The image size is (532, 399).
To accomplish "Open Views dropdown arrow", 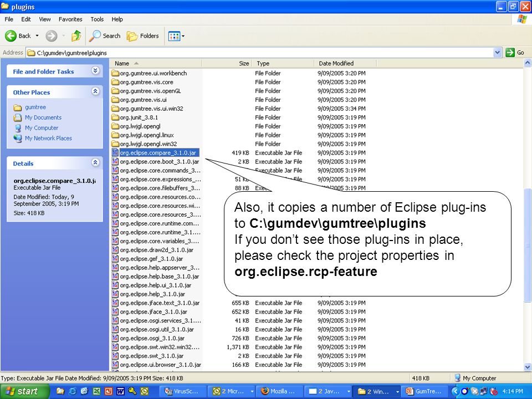I will click(x=183, y=36).
